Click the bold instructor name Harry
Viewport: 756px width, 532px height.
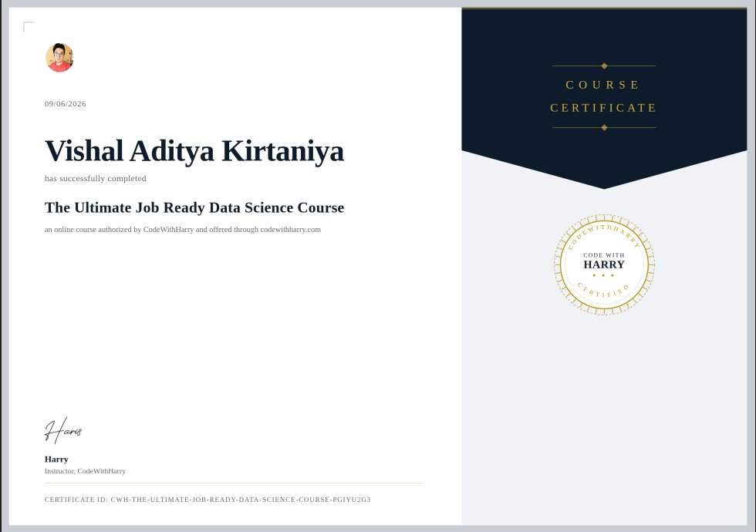[x=56, y=460]
